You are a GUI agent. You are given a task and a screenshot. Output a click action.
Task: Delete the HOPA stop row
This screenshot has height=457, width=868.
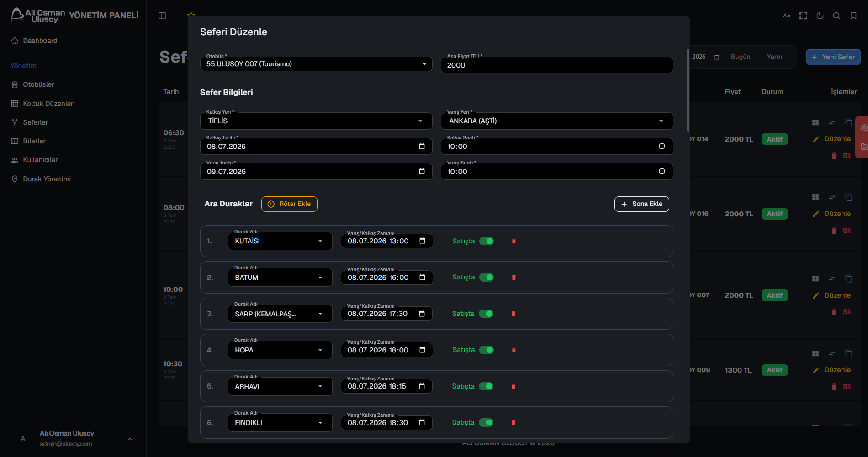click(x=513, y=350)
